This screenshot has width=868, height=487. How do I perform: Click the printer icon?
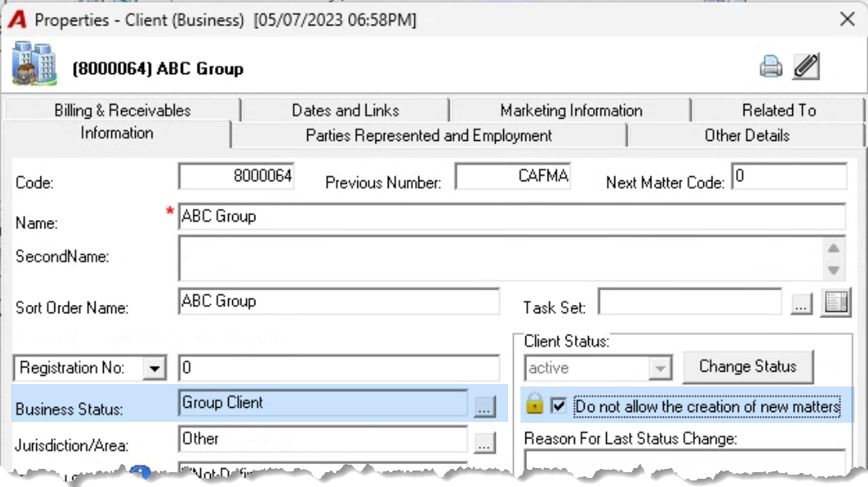pyautogui.click(x=771, y=67)
